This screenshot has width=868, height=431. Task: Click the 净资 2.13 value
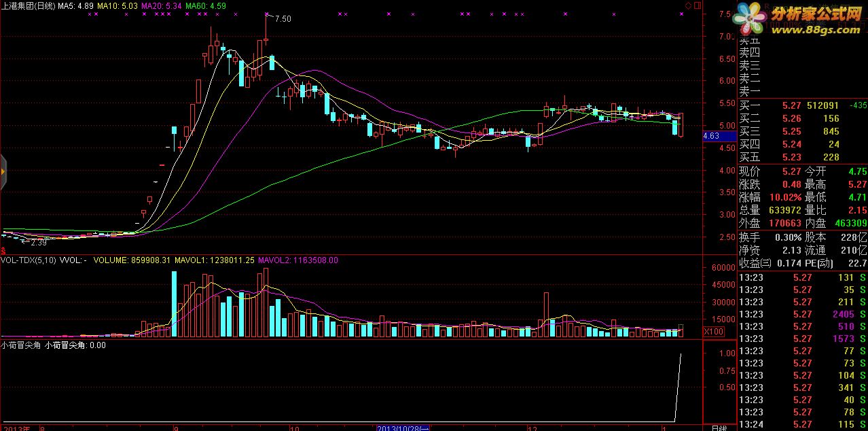point(792,250)
